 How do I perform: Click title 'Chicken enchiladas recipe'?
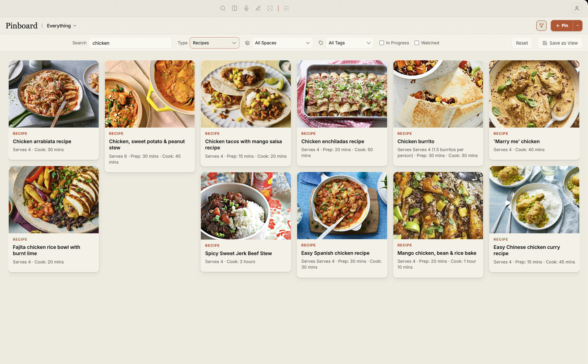(x=333, y=141)
